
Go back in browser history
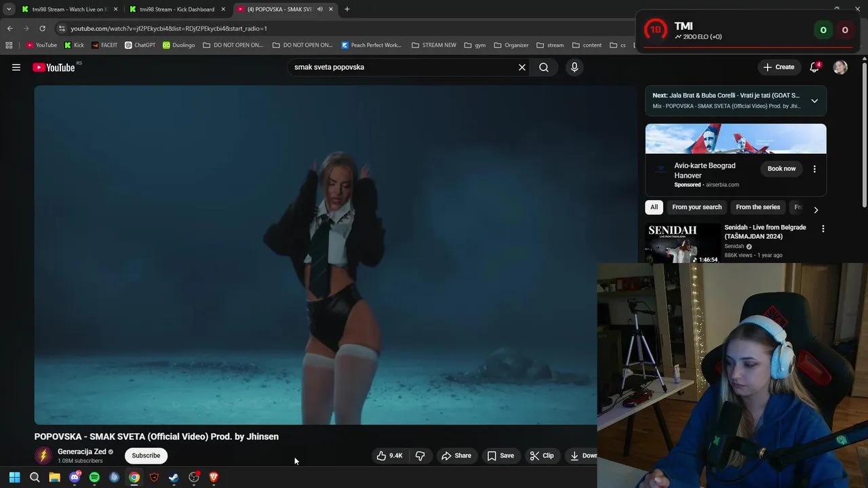(9, 28)
